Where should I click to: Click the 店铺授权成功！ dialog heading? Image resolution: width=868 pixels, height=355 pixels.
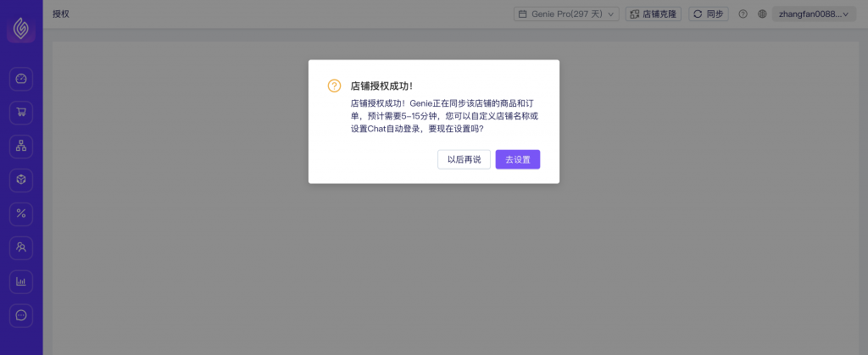(382, 86)
